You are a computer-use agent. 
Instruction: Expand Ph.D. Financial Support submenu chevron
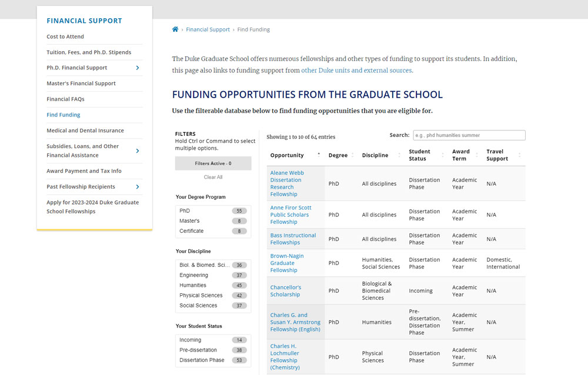click(137, 68)
